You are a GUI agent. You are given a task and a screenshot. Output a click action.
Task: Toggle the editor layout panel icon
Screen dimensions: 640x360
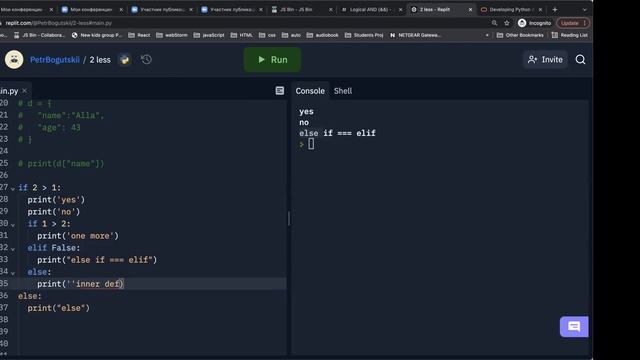point(280,91)
